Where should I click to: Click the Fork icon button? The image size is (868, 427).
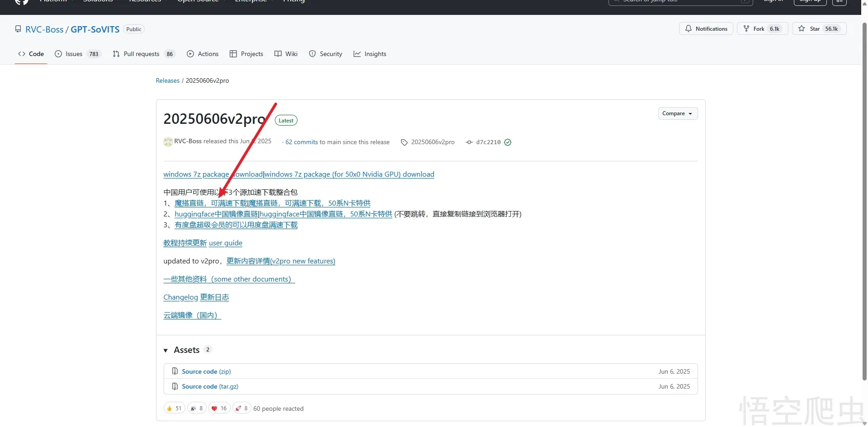pos(747,29)
